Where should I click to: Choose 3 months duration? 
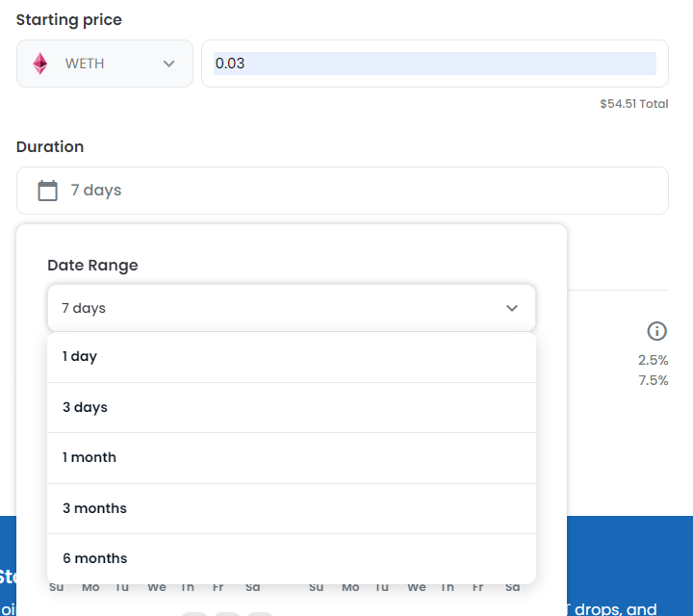[292, 508]
